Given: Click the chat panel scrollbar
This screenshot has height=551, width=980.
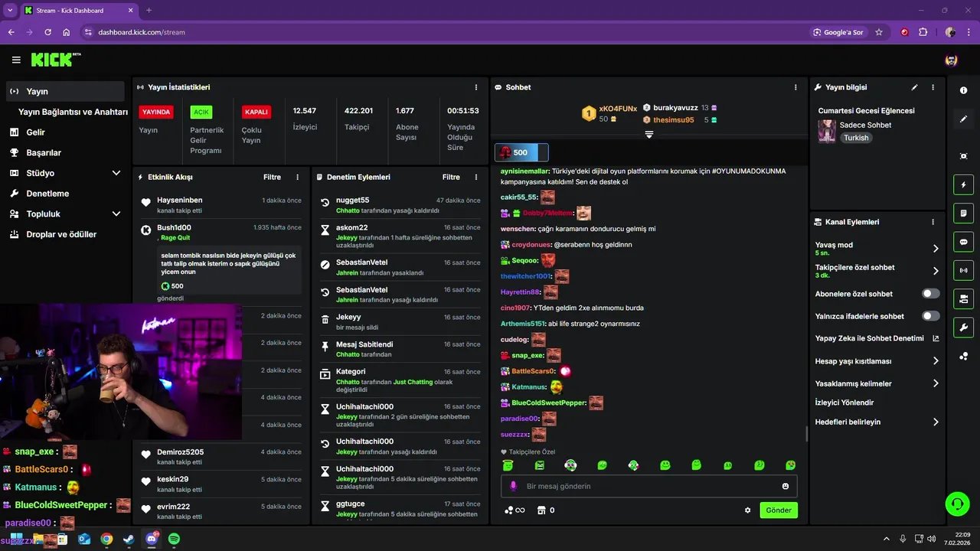Looking at the screenshot, I should tap(806, 434).
